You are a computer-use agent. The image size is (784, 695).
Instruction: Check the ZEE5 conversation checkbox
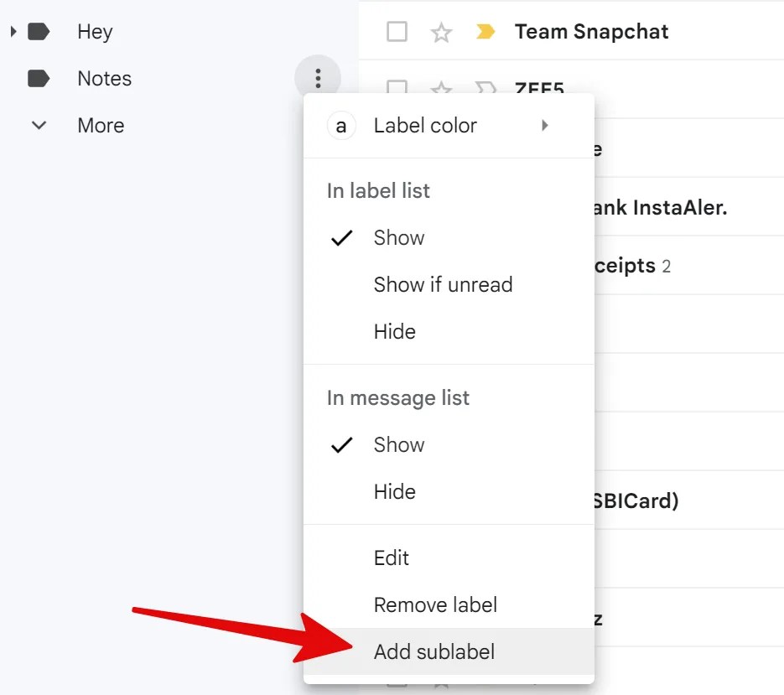click(396, 87)
